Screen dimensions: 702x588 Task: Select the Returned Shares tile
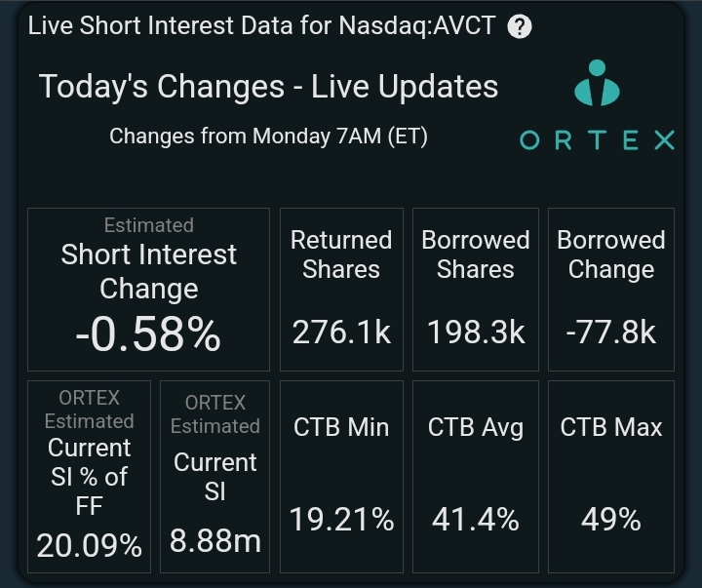pos(341,289)
